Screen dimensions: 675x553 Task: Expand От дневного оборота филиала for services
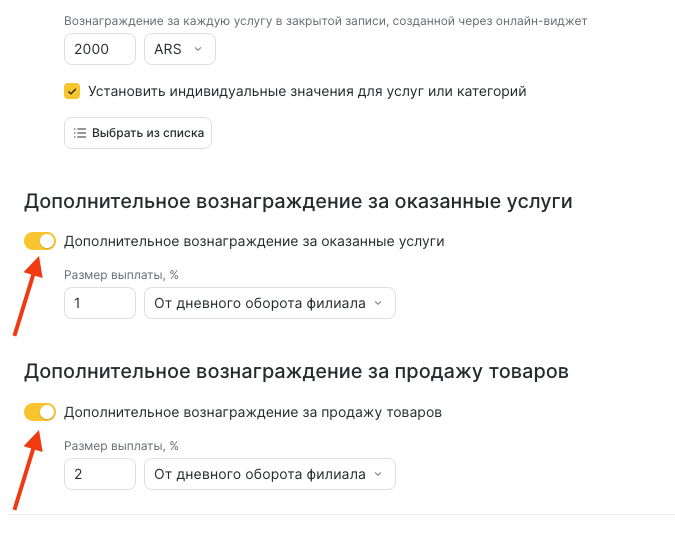[269, 303]
